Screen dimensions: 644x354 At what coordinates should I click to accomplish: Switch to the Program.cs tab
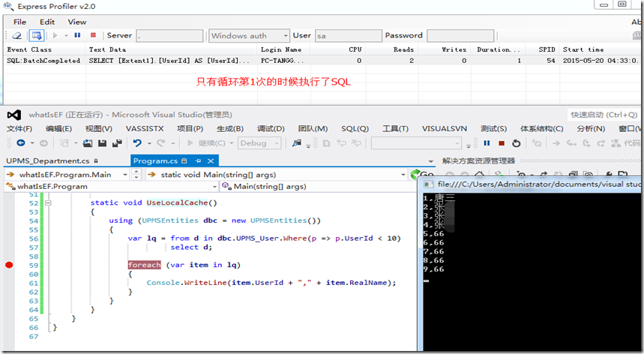[x=155, y=161]
